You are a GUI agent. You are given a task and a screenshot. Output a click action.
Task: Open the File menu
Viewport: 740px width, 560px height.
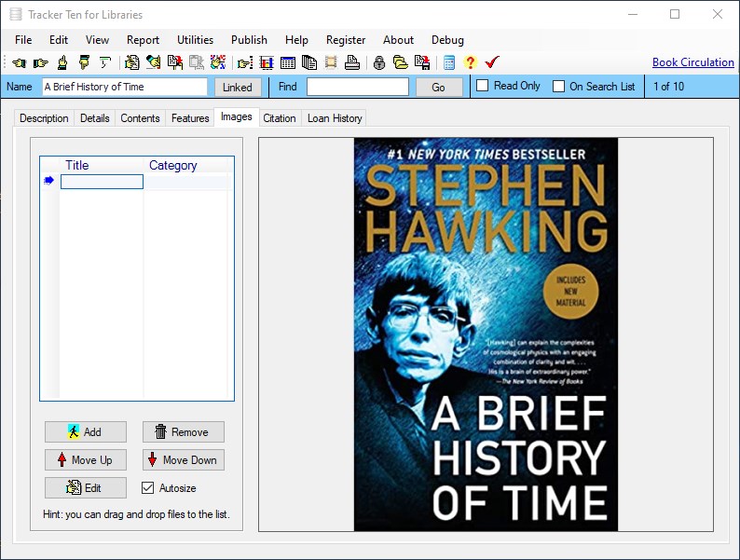click(x=23, y=40)
